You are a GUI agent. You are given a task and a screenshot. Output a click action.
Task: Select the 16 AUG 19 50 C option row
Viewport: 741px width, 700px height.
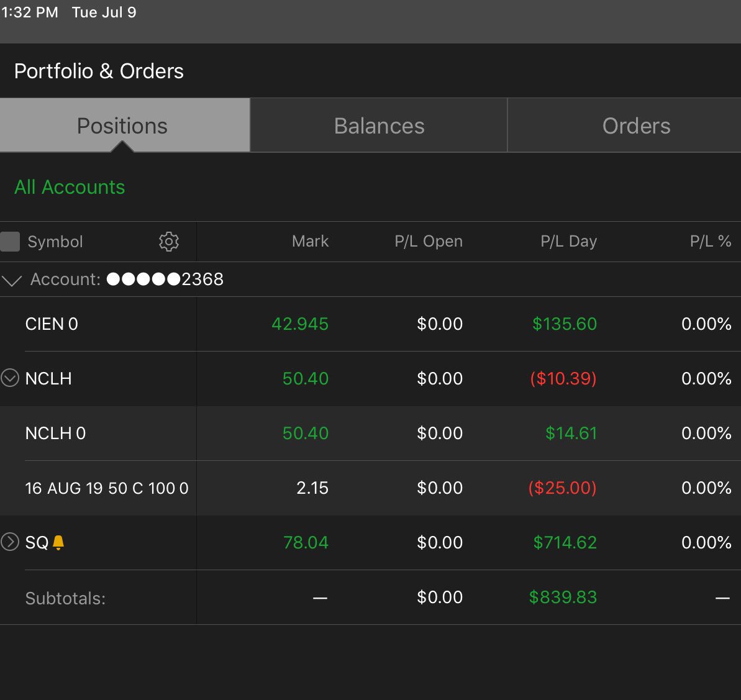[x=370, y=488]
